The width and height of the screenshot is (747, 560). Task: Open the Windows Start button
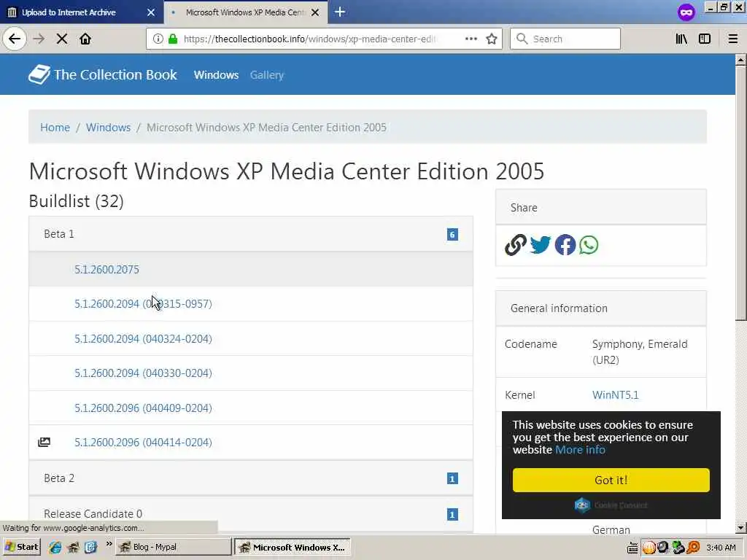point(21,547)
